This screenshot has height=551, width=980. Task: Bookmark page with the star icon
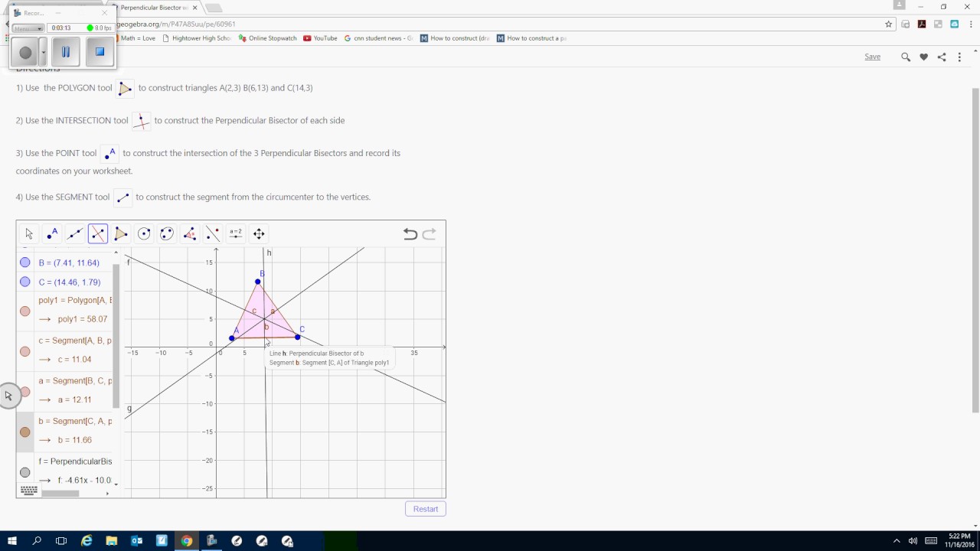(889, 24)
